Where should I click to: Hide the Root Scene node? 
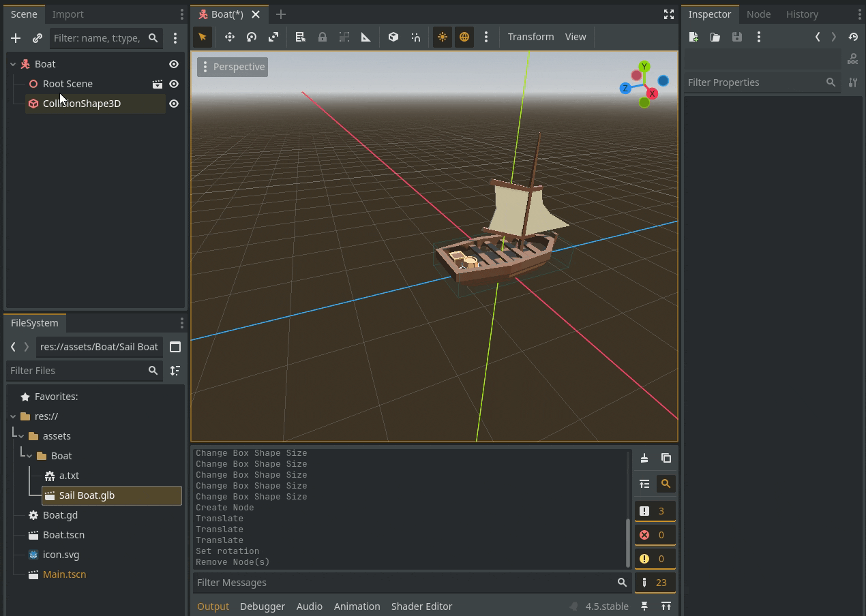click(x=174, y=84)
